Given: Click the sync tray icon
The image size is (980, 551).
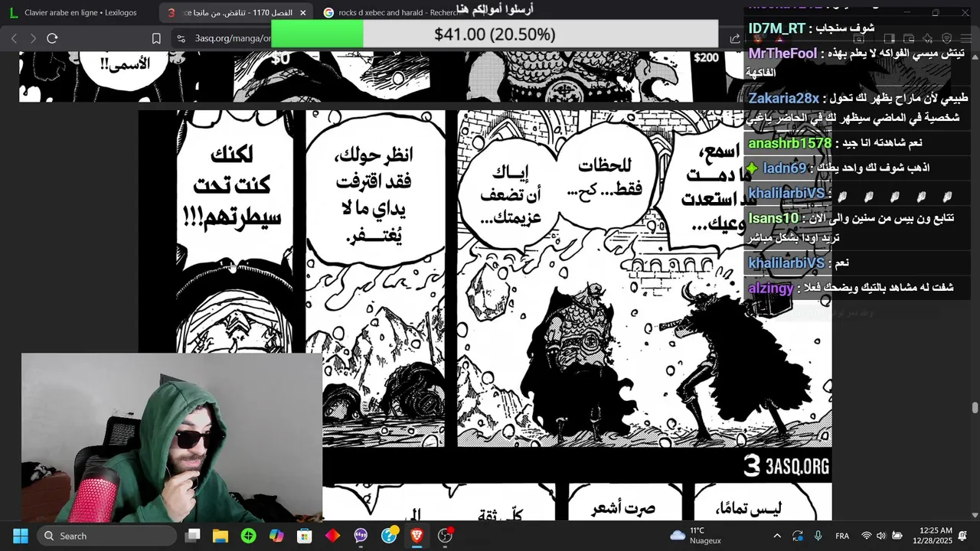Looking at the screenshot, I should tap(798, 536).
